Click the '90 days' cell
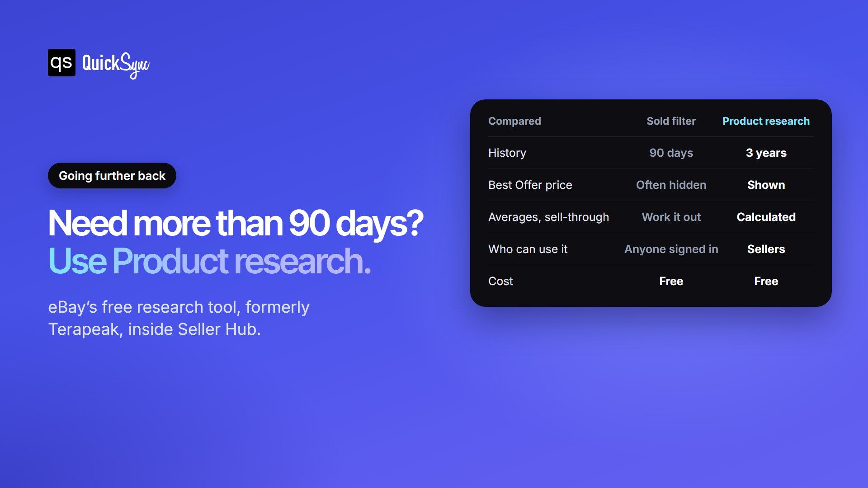 coord(671,153)
